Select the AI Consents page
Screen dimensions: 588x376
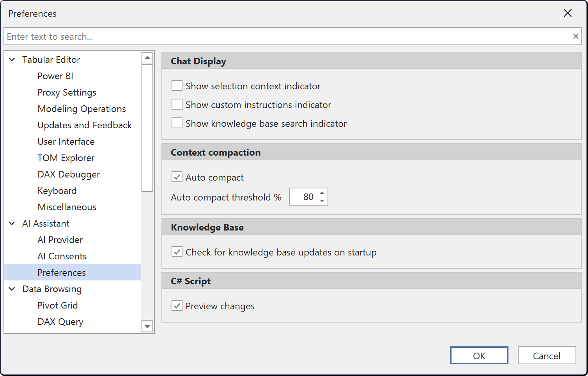(62, 256)
